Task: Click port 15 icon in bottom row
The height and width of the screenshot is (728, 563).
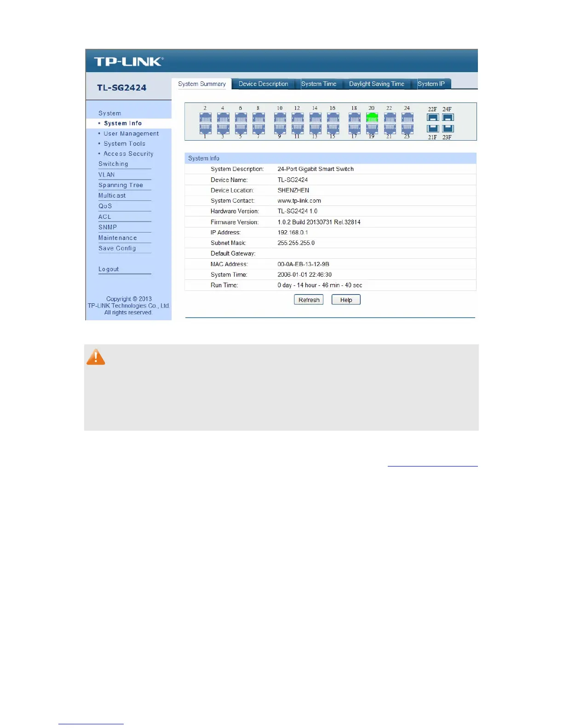Action: tap(333, 129)
